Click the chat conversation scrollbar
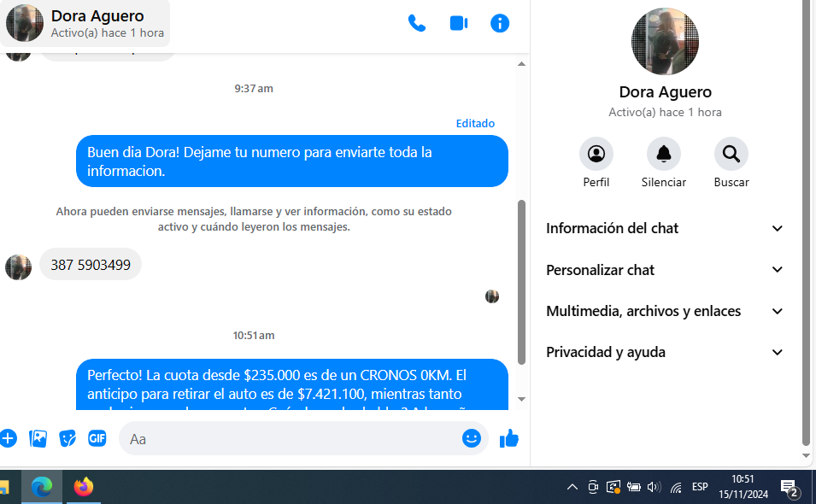 [x=522, y=282]
